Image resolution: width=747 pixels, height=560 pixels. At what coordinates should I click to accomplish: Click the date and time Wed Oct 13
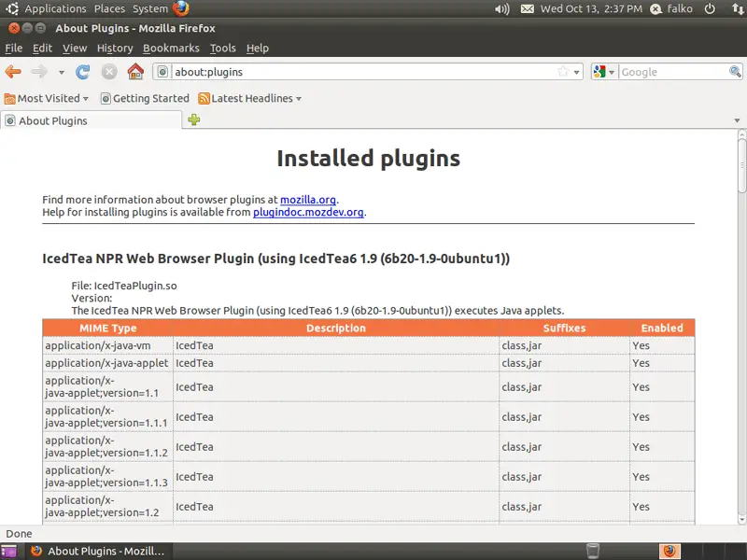click(591, 8)
